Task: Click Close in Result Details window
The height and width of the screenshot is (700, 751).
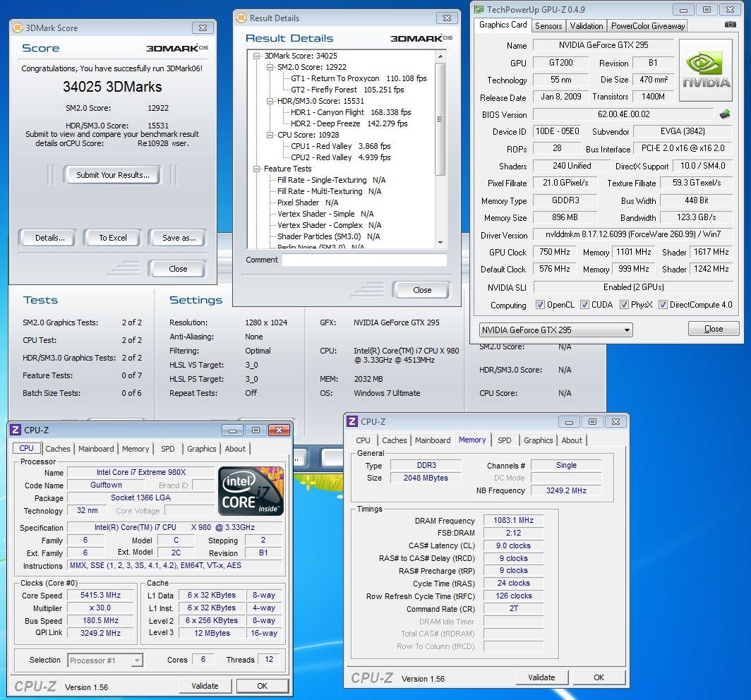Action: coord(421,290)
